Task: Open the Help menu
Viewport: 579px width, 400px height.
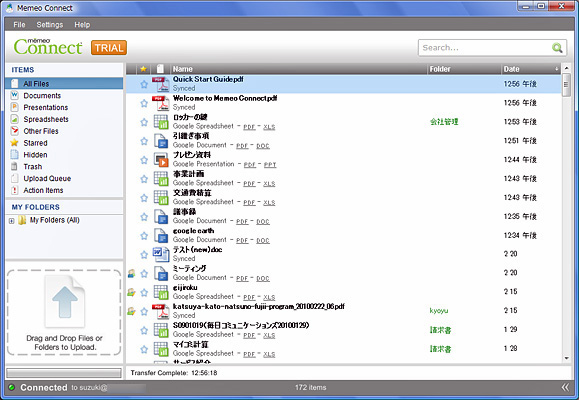Action: pos(82,25)
